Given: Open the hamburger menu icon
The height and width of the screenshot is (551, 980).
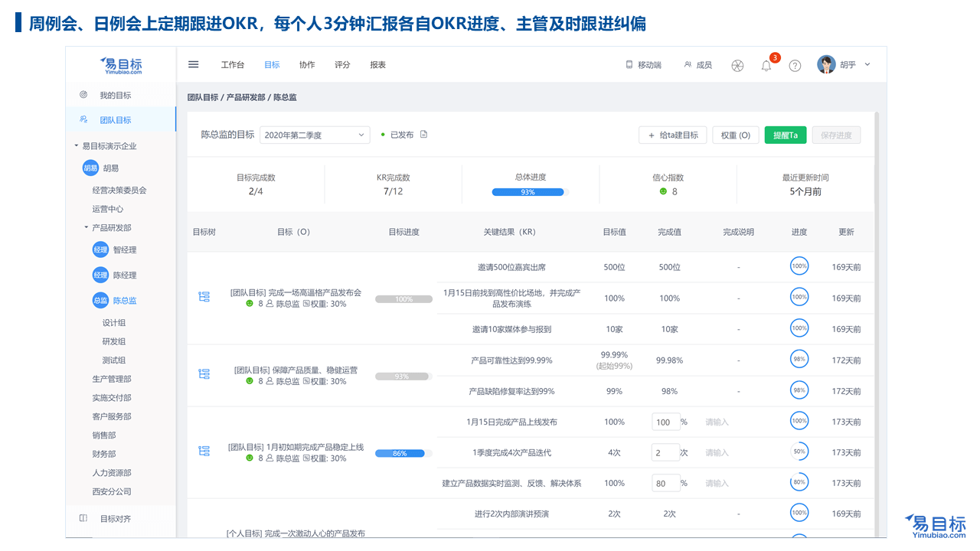Looking at the screenshot, I should pyautogui.click(x=194, y=64).
